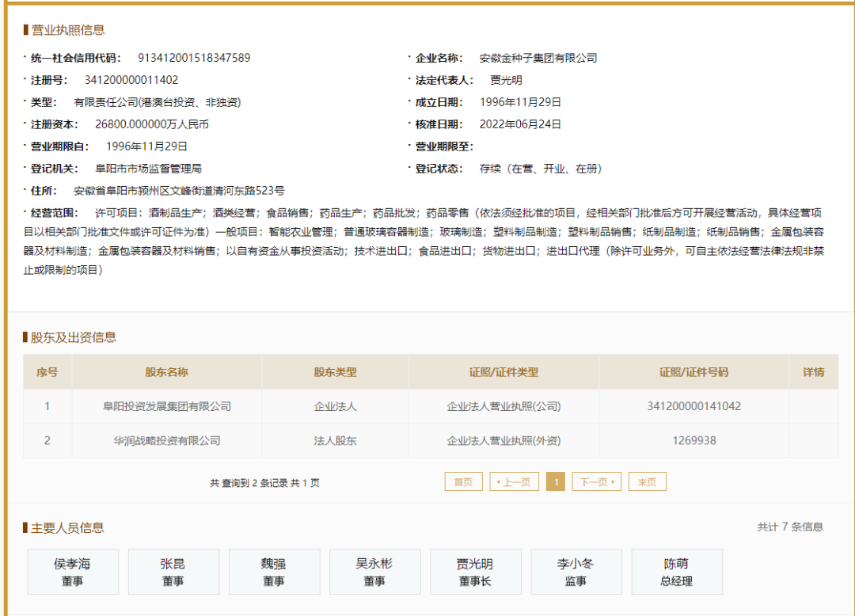Select the 证照/证件类型 column header
This screenshot has width=855, height=616.
(x=503, y=372)
